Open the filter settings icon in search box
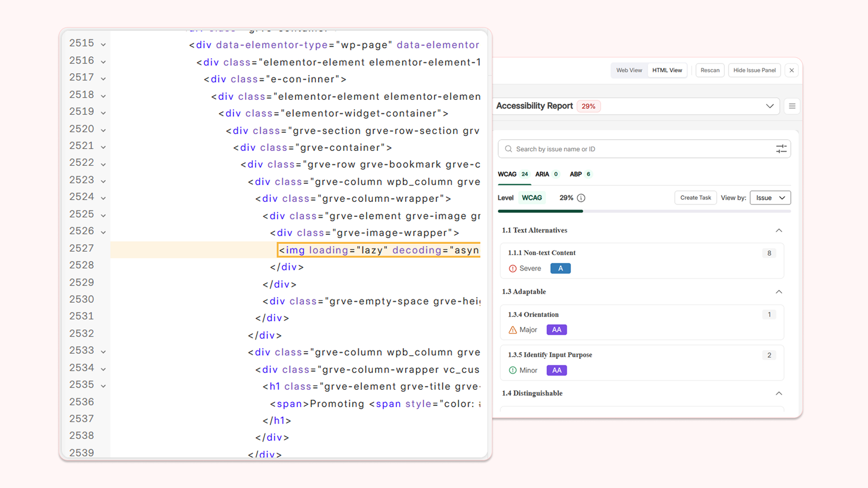Viewport: 868px width, 488px height. (781, 149)
